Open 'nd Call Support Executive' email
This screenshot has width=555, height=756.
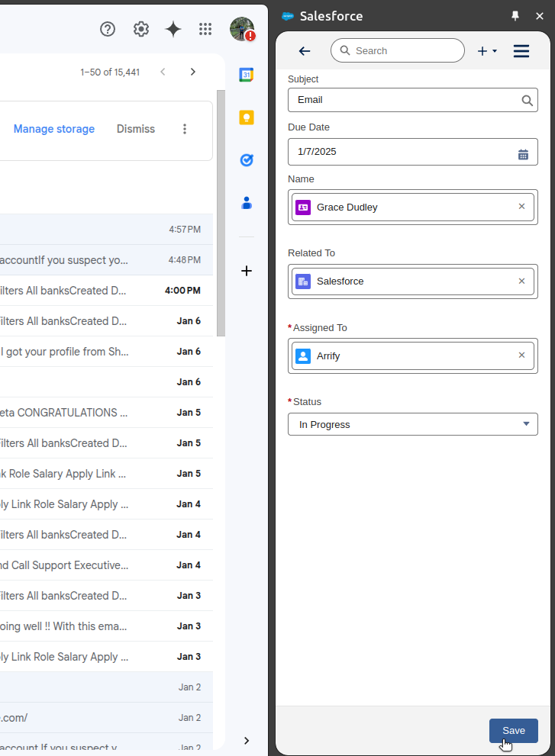[106, 565]
